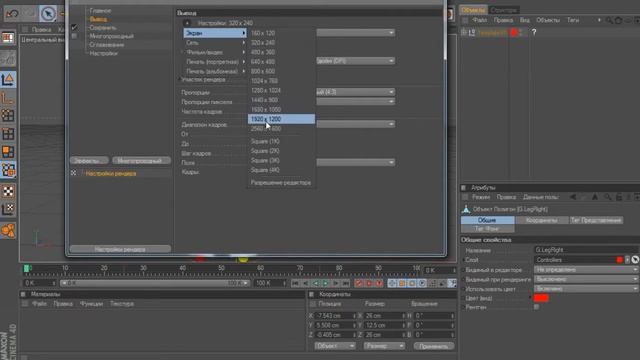Click the highlighted multicolor cube mode icon
The image size is (640, 360).
[8, 170]
